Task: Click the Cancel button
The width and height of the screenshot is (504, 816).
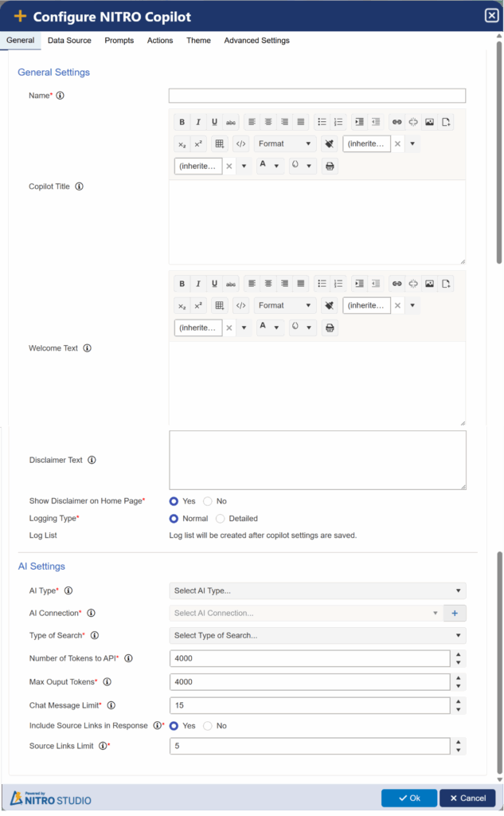Action: coord(467,798)
